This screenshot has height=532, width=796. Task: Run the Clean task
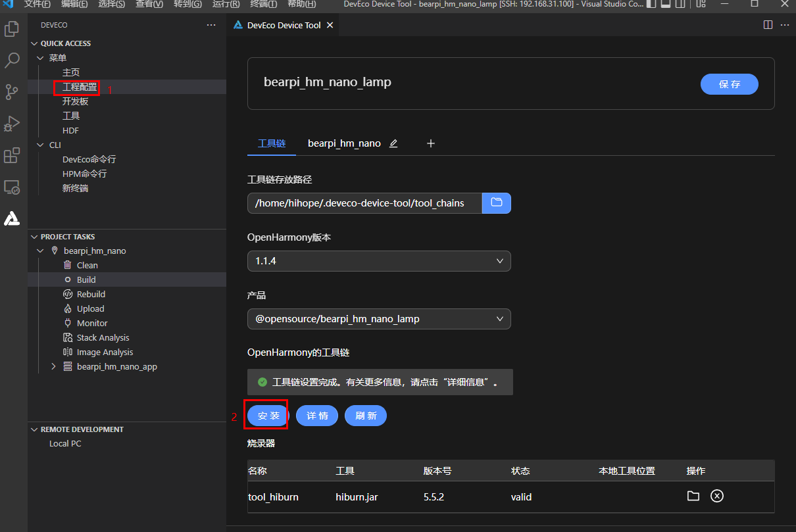pos(87,265)
